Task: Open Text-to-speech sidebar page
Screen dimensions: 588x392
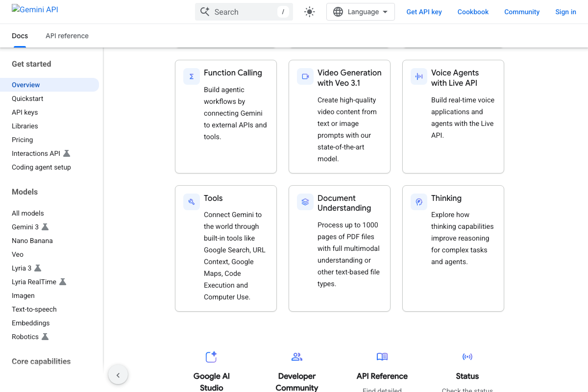Action: click(34, 309)
